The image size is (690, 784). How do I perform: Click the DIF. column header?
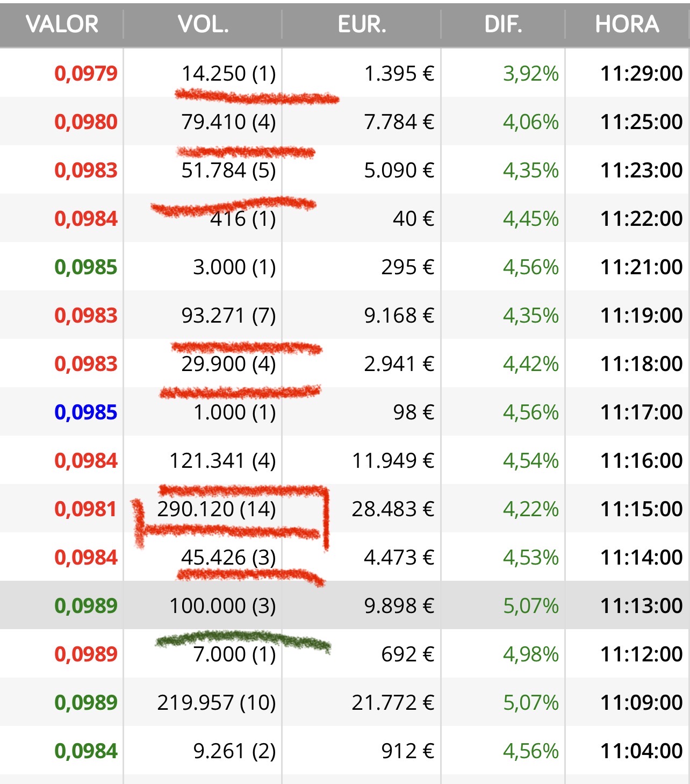coord(503,24)
